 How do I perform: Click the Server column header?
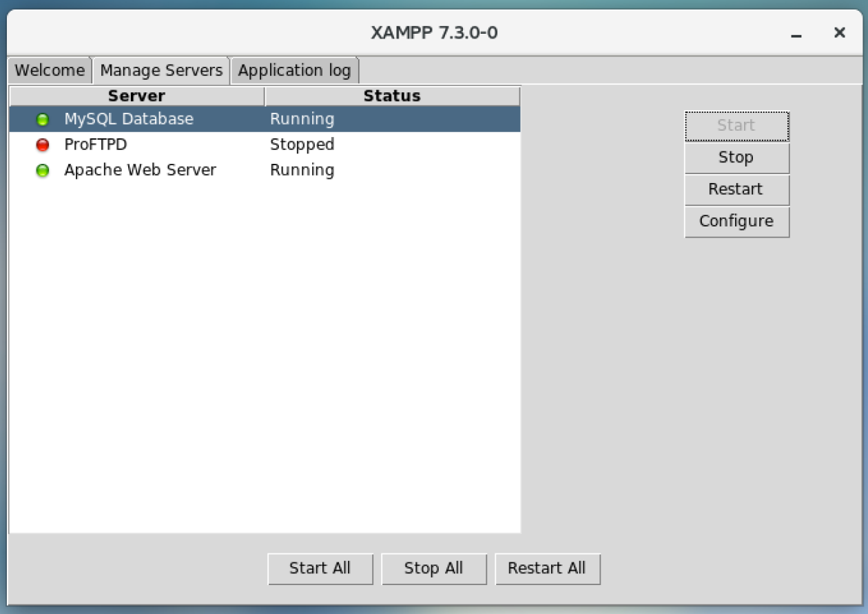click(x=137, y=96)
